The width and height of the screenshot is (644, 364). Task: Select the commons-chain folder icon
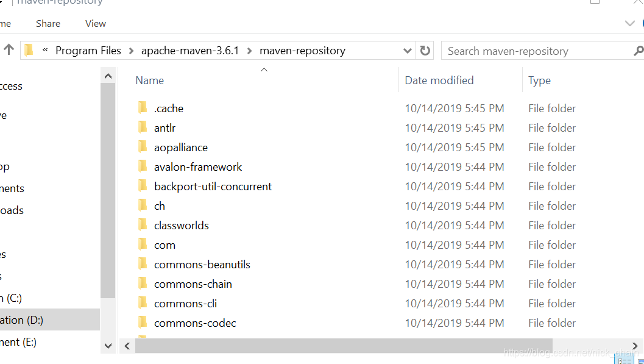[143, 283]
